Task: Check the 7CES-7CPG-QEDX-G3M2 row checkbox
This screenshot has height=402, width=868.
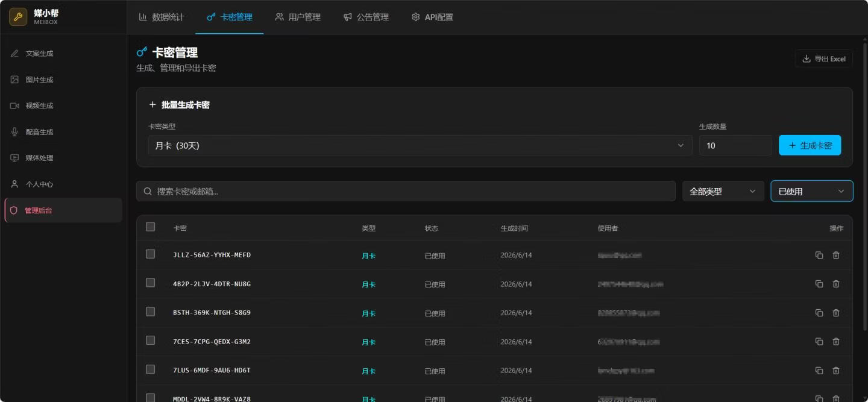Action: point(151,341)
